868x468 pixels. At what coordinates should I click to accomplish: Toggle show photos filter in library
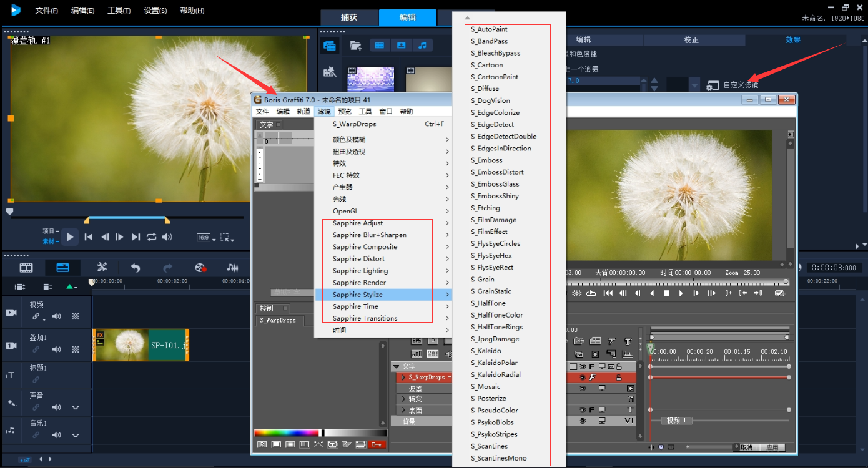pyautogui.click(x=401, y=46)
